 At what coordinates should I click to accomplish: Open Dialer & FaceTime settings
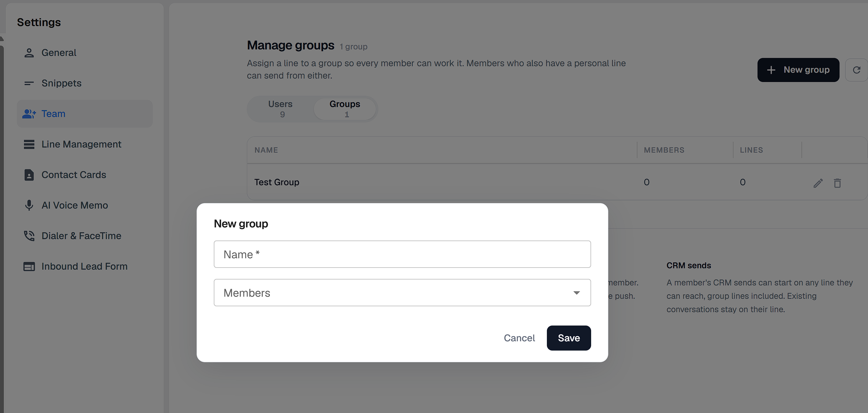pyautogui.click(x=85, y=236)
